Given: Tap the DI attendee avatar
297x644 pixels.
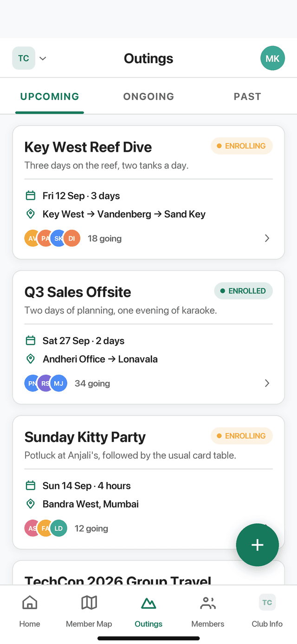Looking at the screenshot, I should pos(71,238).
